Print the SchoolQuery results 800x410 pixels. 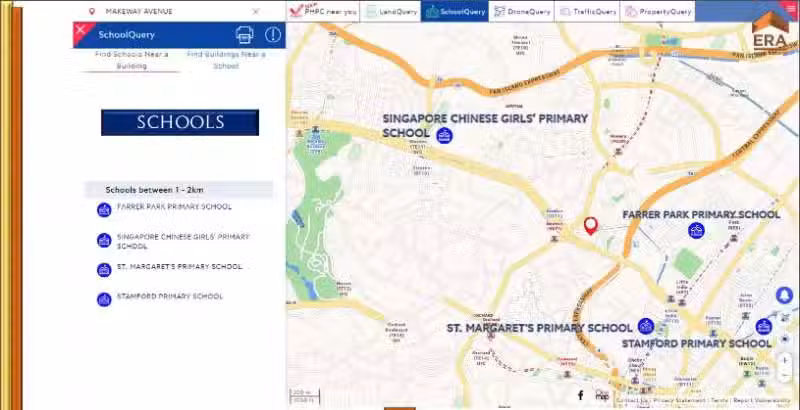coord(245,35)
